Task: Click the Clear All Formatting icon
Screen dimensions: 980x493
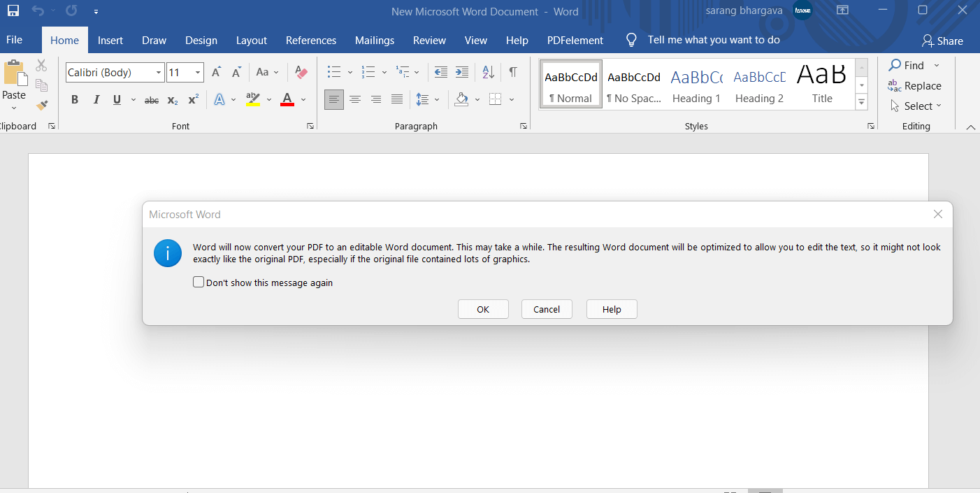Action: coord(301,72)
